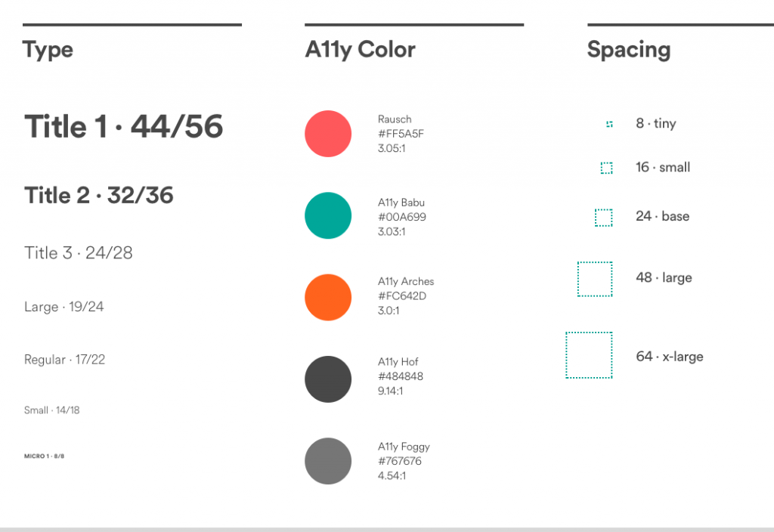Select the Large · 19/24 text style

coord(64,307)
